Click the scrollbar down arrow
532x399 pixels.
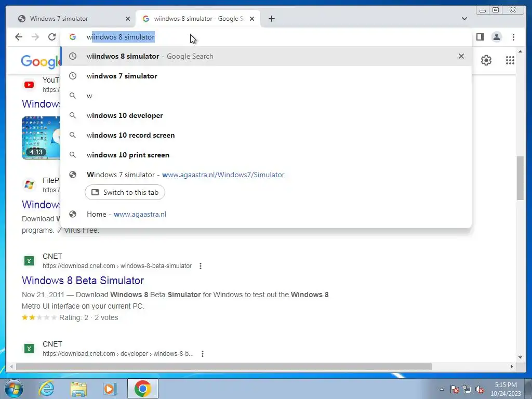pos(520,357)
